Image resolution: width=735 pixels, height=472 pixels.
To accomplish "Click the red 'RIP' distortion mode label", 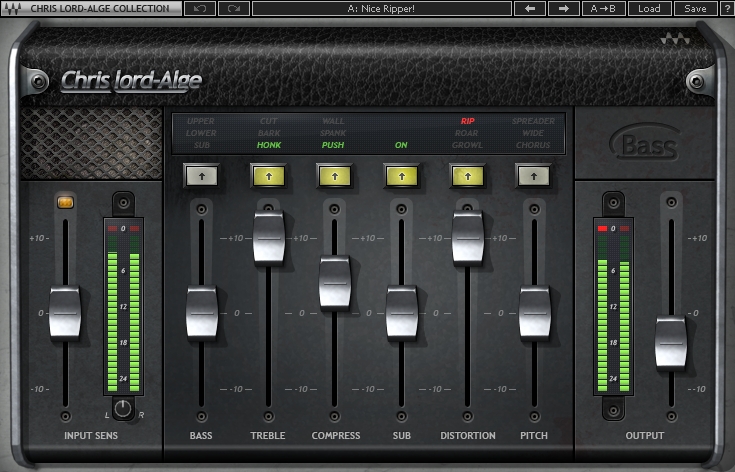I will (x=468, y=121).
